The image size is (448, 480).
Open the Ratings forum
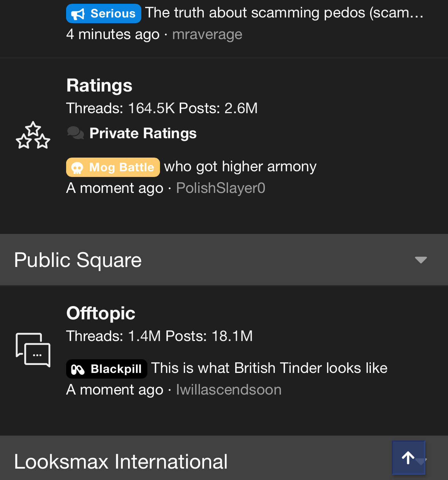(x=99, y=85)
